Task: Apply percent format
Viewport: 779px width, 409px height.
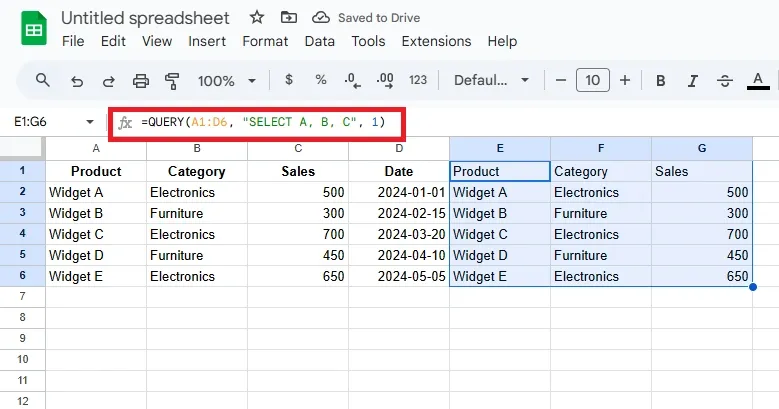Action: (321, 80)
